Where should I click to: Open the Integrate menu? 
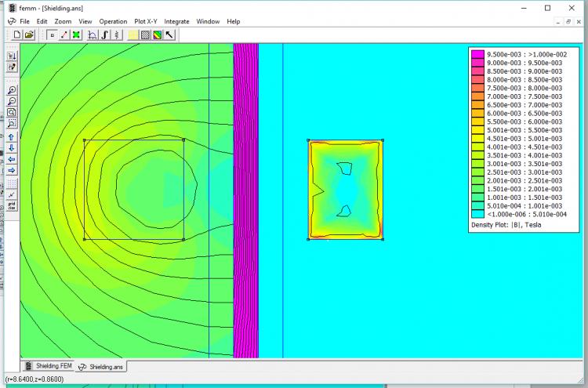[176, 21]
